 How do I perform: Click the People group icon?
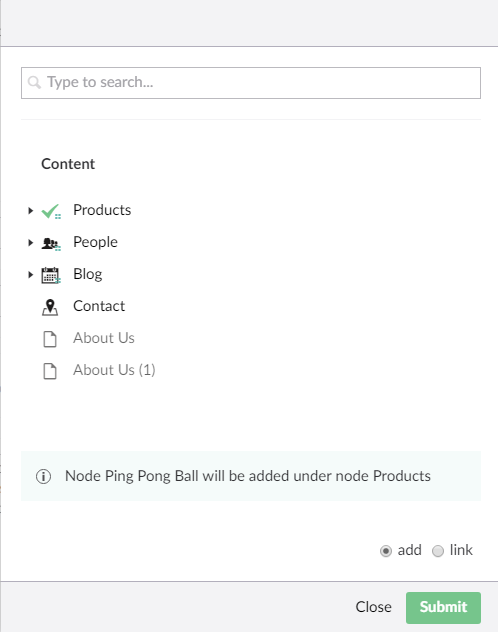[51, 243]
